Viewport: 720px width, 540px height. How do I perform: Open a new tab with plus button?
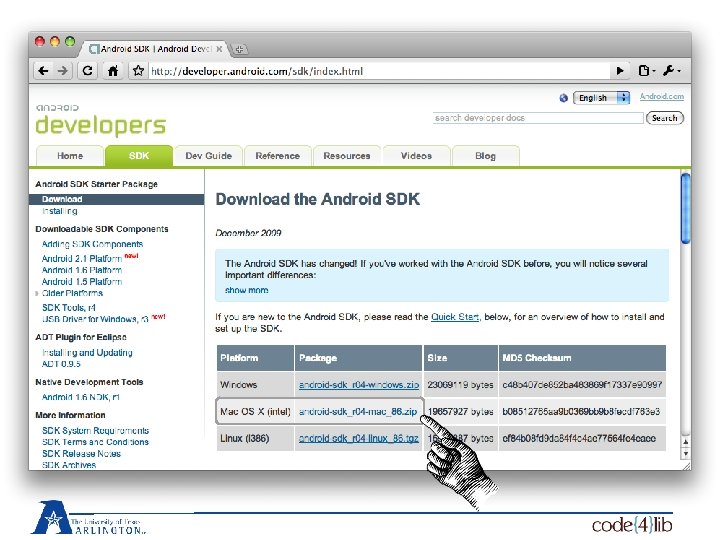point(239,49)
